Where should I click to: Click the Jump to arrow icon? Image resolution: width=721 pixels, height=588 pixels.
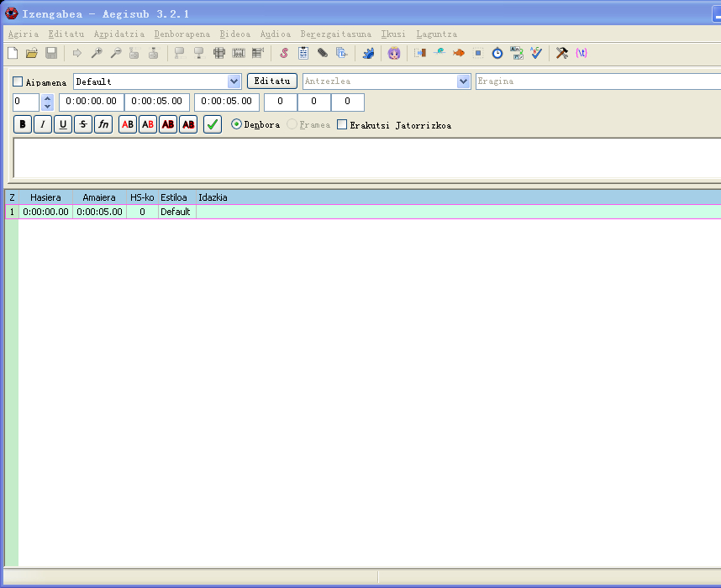76,53
